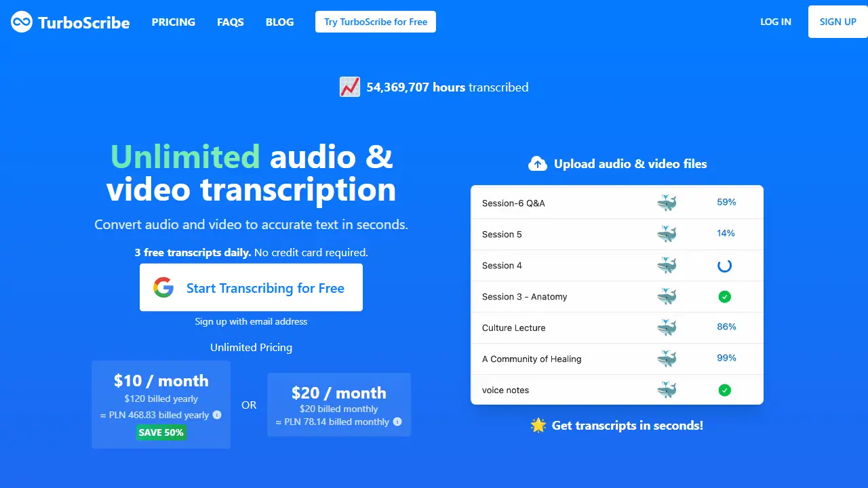
Task: Click the cloud upload icon
Action: [538, 164]
